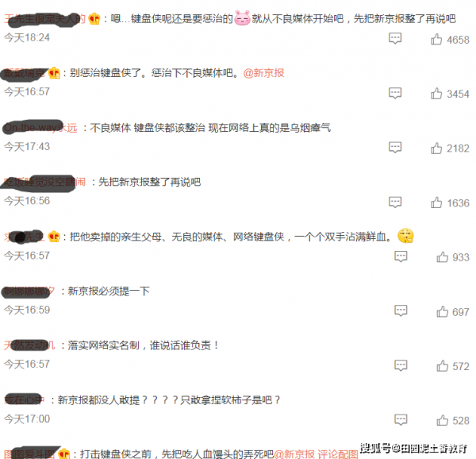
Task: Reply to the 16:56 comment
Action: coord(395,202)
